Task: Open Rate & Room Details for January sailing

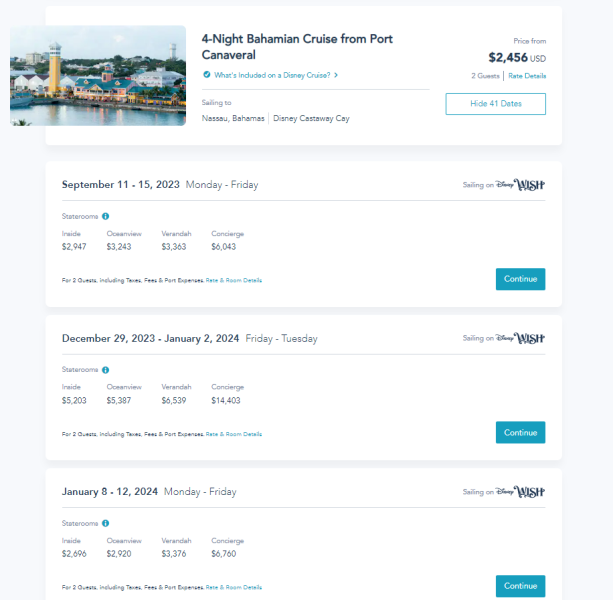Action: [234, 587]
